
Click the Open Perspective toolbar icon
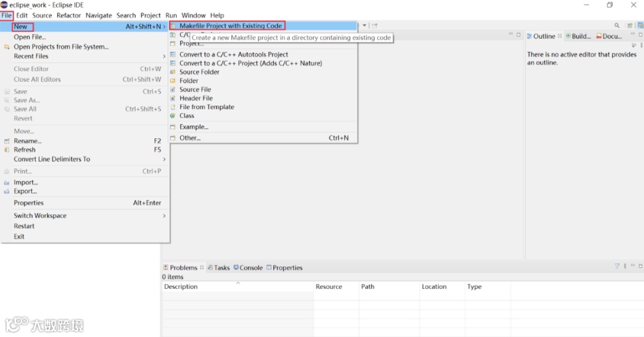(x=630, y=26)
